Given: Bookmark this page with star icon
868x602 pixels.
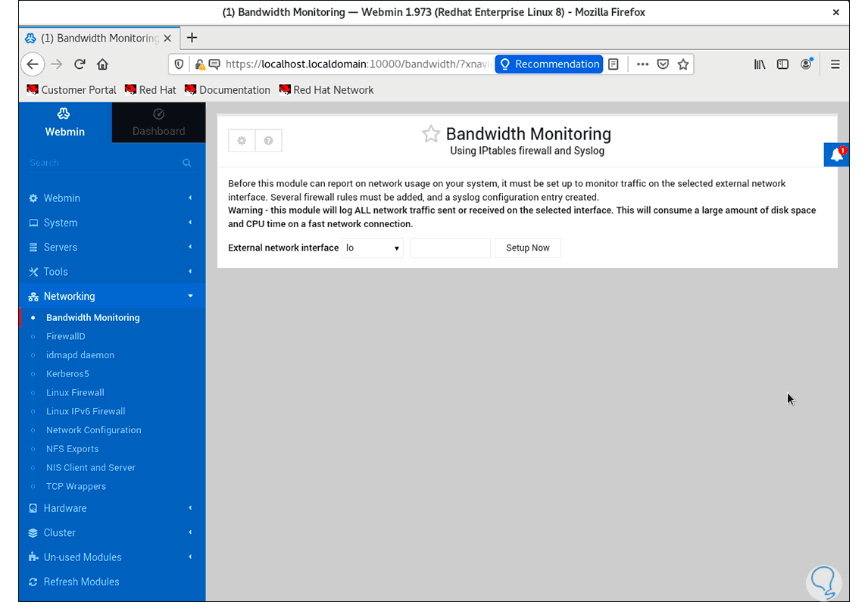Looking at the screenshot, I should [683, 64].
